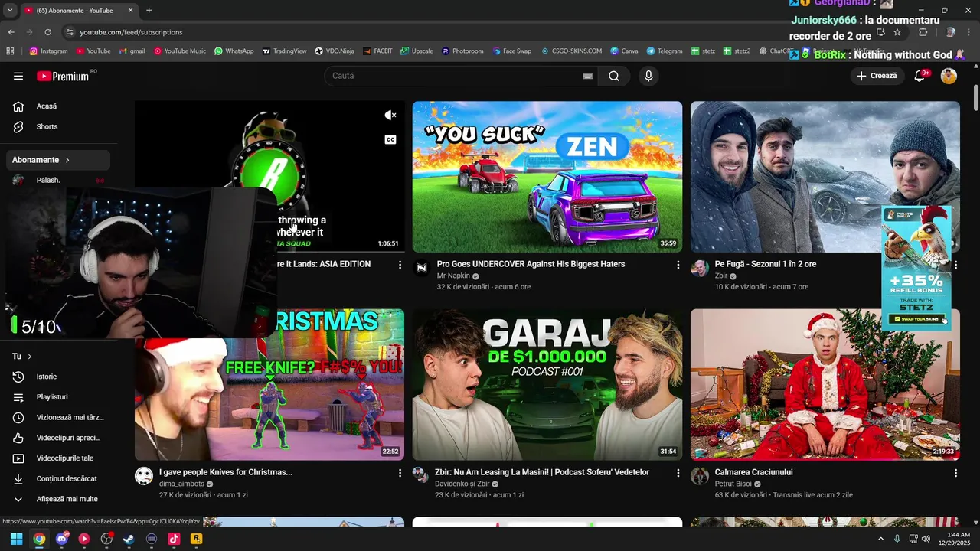Image resolution: width=980 pixels, height=551 pixels.
Task: Show hidden system tray icons
Action: click(880, 539)
